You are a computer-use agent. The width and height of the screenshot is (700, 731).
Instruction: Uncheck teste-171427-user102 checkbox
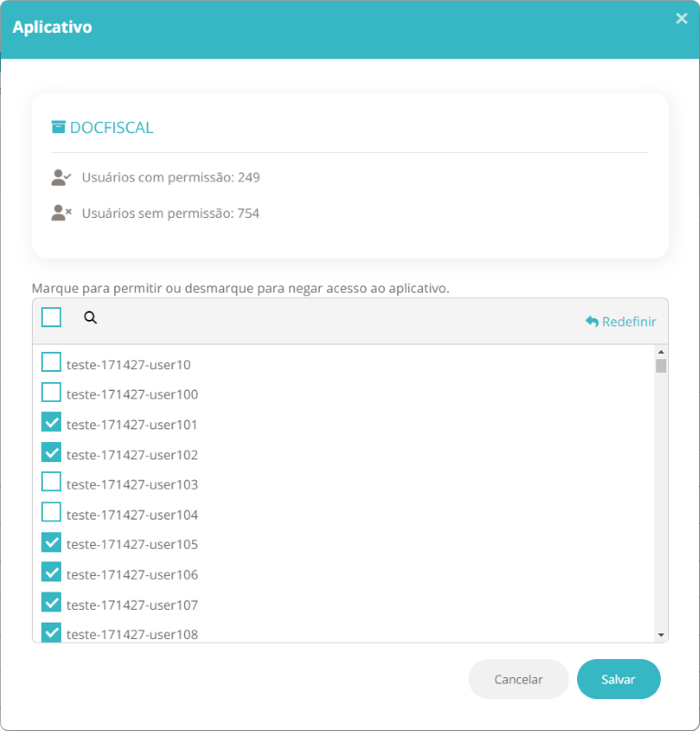coord(51,452)
